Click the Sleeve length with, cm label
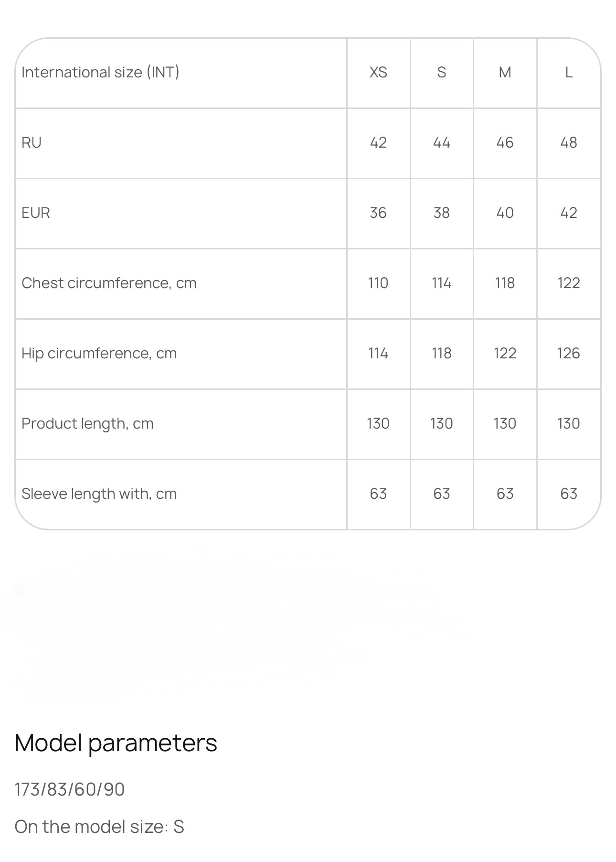 (99, 494)
